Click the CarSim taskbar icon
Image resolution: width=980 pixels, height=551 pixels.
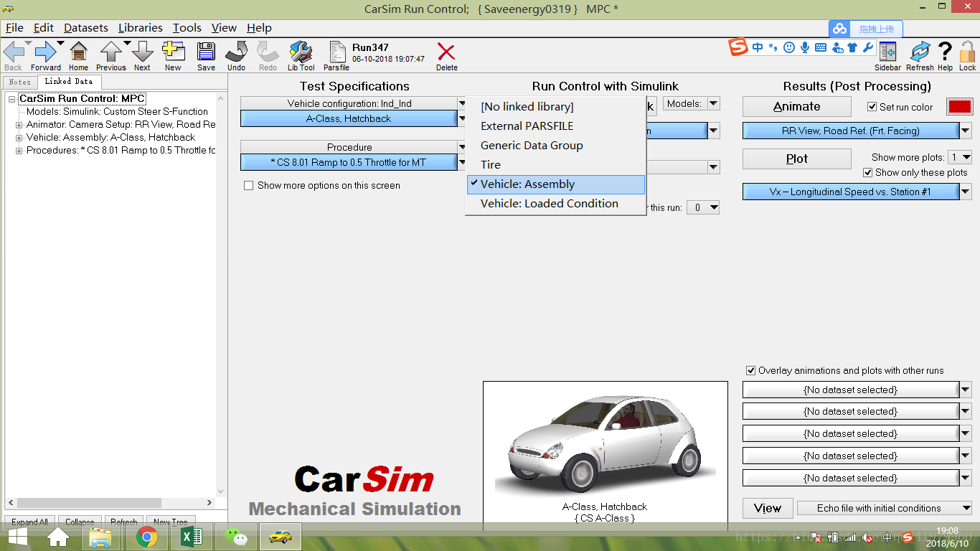coord(281,537)
